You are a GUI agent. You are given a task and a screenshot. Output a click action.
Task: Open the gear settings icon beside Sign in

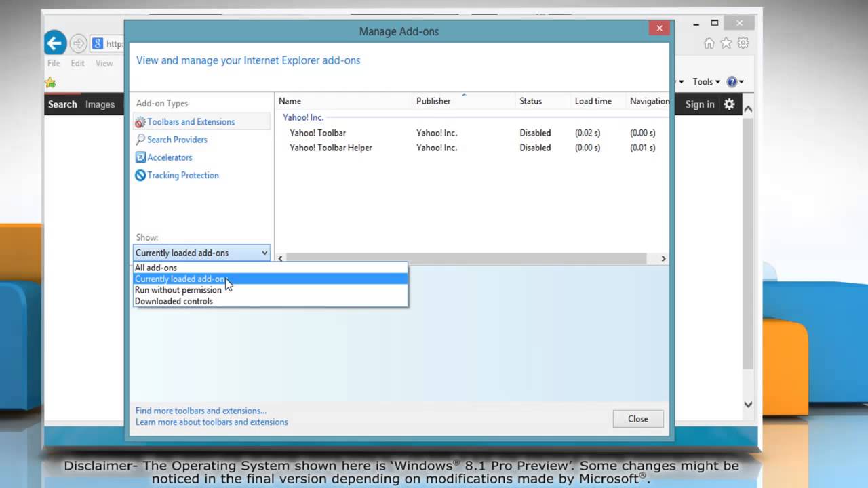[x=729, y=104]
